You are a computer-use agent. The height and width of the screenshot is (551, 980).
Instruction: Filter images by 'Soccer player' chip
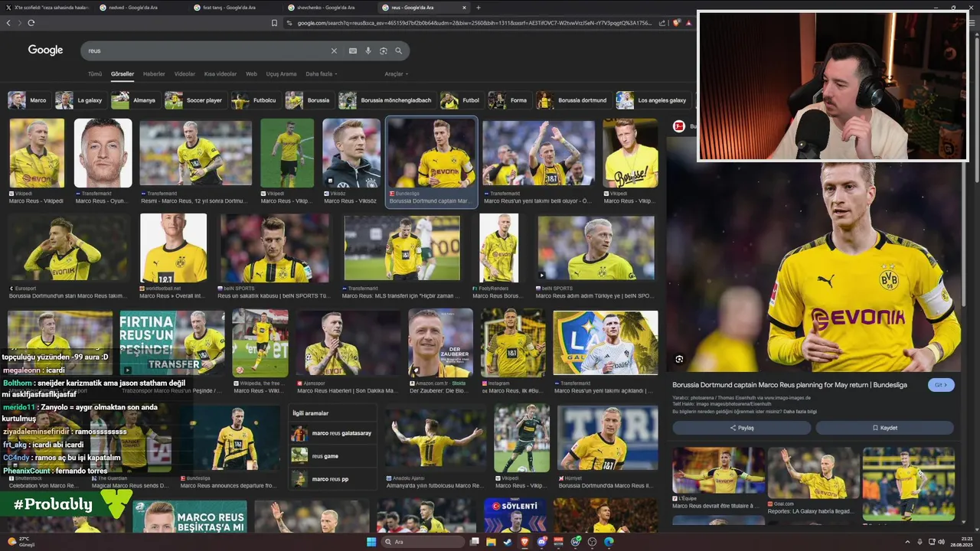tap(194, 100)
